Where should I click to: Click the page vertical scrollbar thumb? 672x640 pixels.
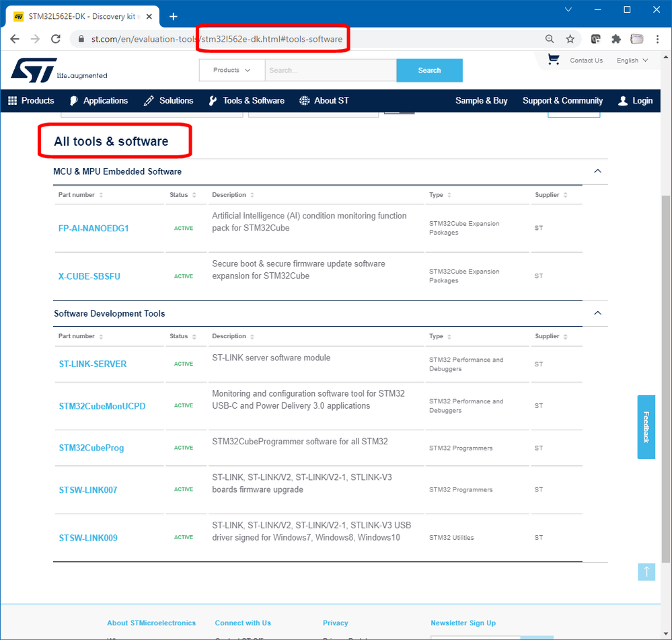(x=666, y=378)
